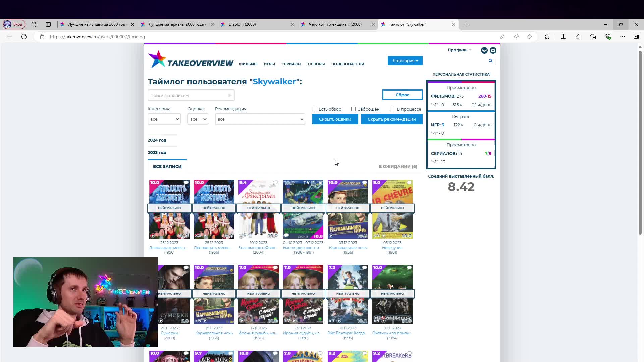The image size is (644, 362).
Task: Select the ВСЕ ЗАПИСИ tab
Action: click(167, 167)
